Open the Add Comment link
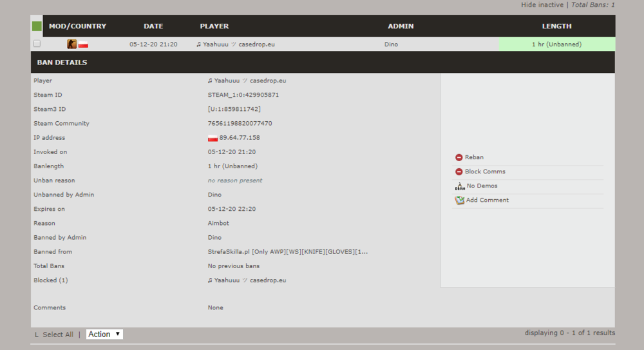This screenshot has width=644, height=350. [x=487, y=200]
